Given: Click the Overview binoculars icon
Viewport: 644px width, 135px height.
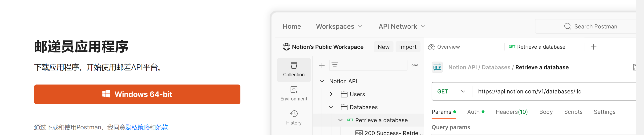Looking at the screenshot, I should [x=432, y=47].
